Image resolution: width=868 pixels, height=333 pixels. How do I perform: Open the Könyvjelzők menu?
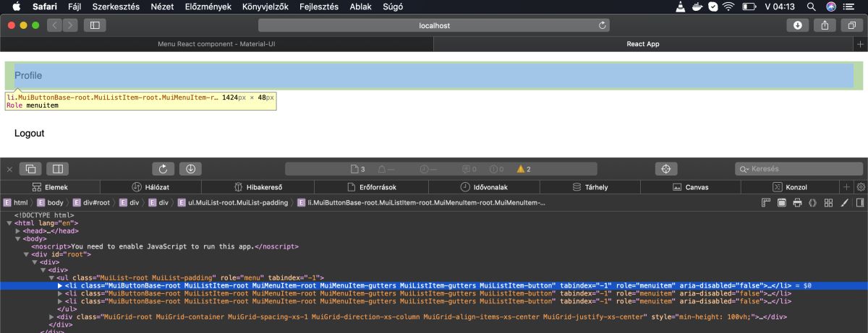265,6
